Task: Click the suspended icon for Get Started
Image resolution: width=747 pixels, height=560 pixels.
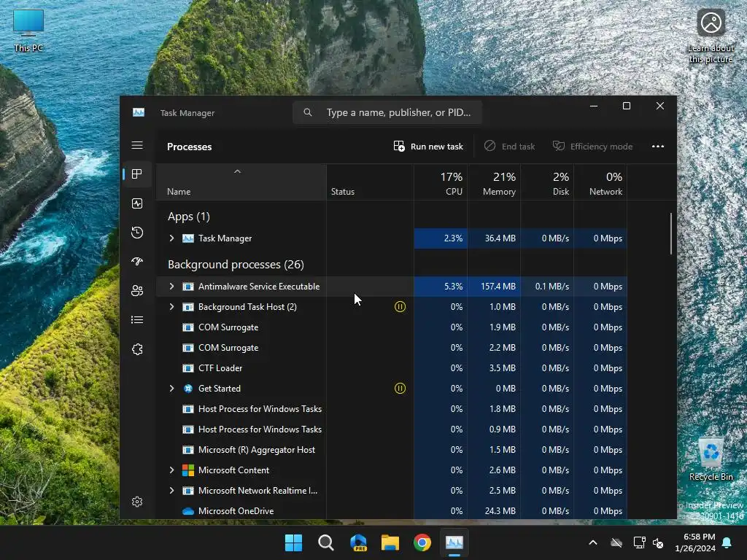Action: pyautogui.click(x=400, y=389)
